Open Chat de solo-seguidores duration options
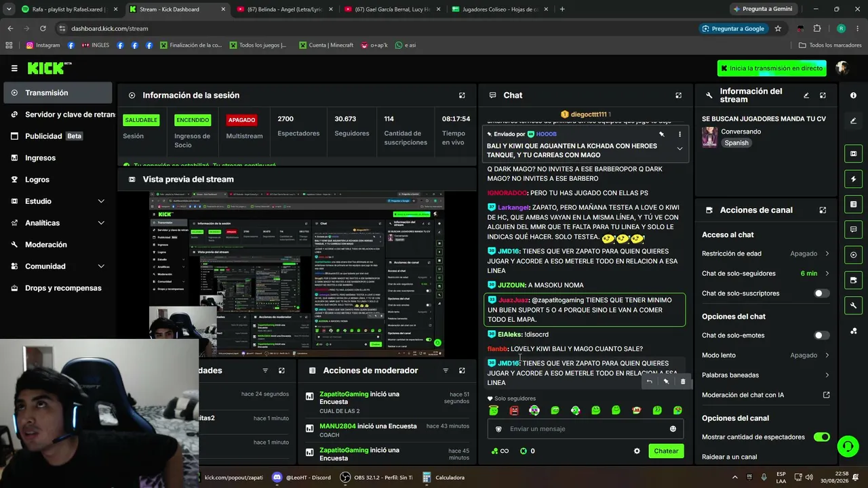Viewport: 868px width, 488px height. click(x=766, y=273)
